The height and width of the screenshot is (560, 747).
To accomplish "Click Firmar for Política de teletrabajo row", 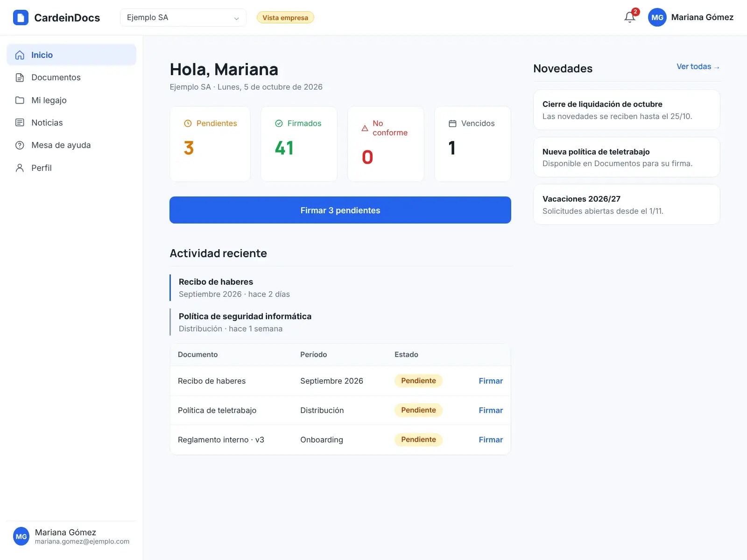I will tap(491, 410).
